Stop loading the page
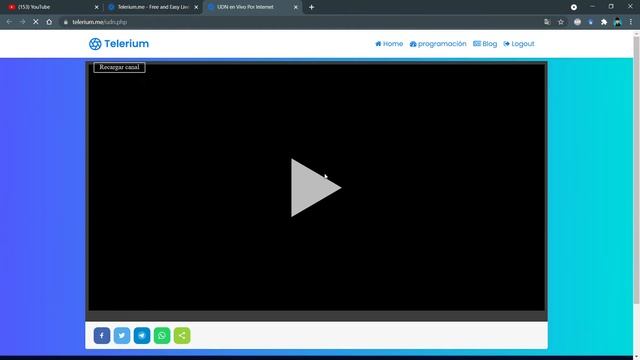 tap(36, 22)
